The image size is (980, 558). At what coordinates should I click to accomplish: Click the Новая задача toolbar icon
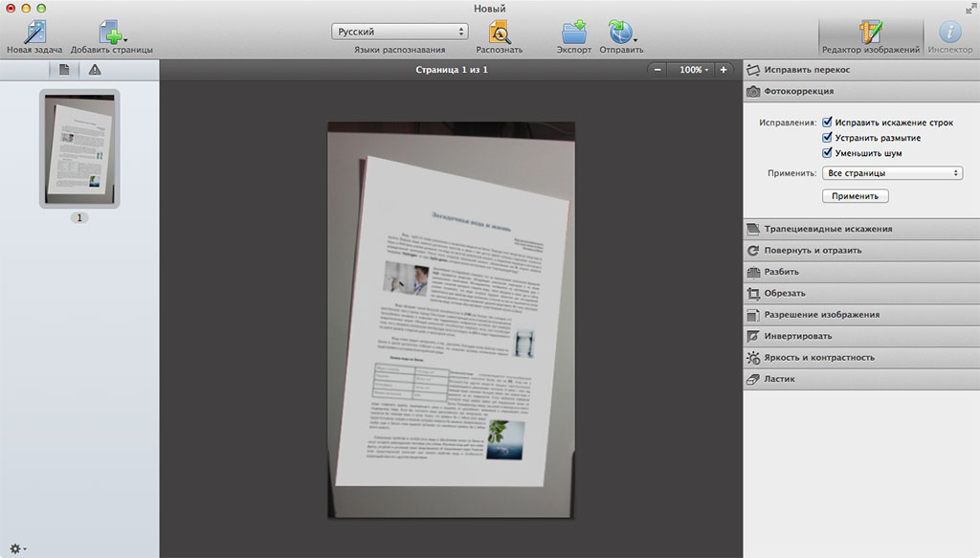(33, 32)
